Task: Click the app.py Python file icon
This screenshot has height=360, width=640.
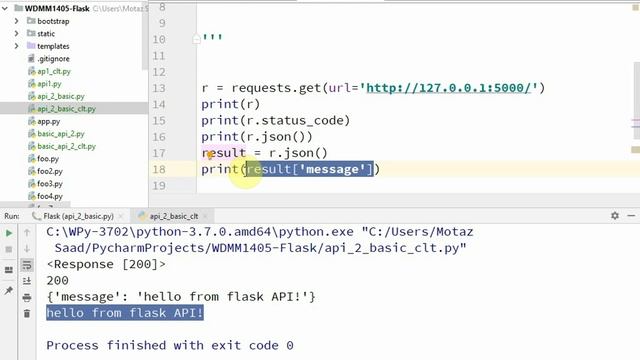Action: click(x=31, y=121)
